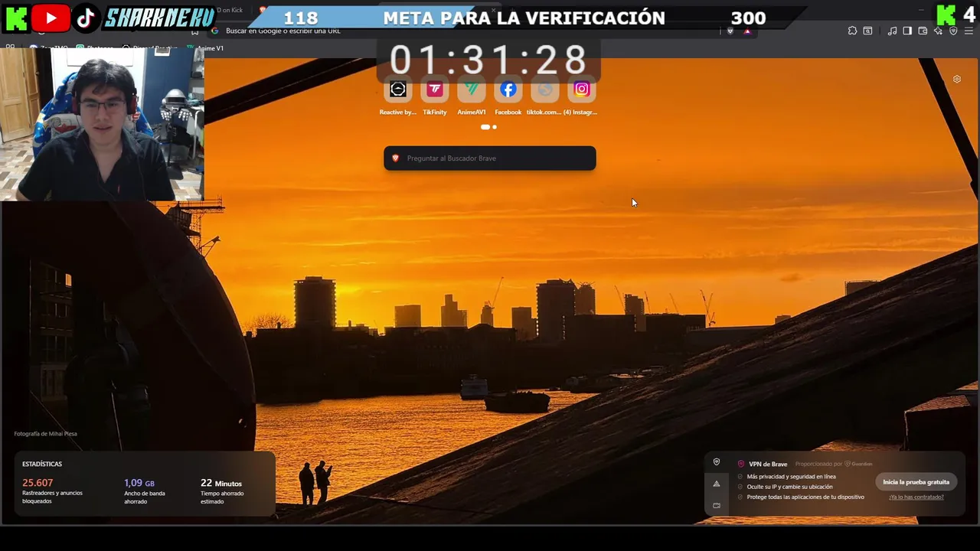Click the Preguntar al Buscador Brave search field

point(490,158)
